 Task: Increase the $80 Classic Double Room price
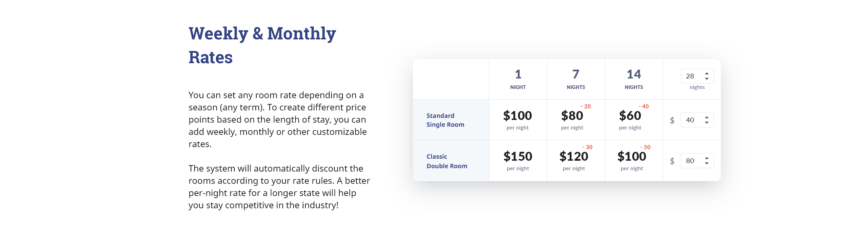point(707,158)
